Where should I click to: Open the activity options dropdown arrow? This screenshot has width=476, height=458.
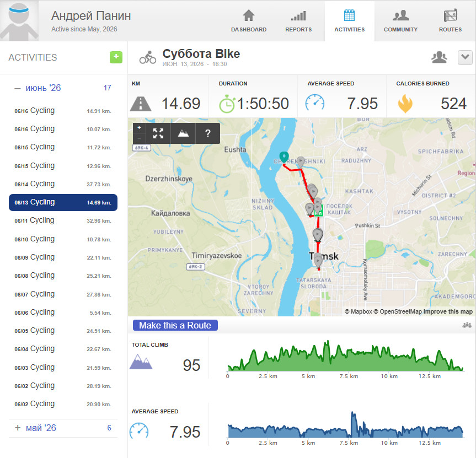(465, 57)
